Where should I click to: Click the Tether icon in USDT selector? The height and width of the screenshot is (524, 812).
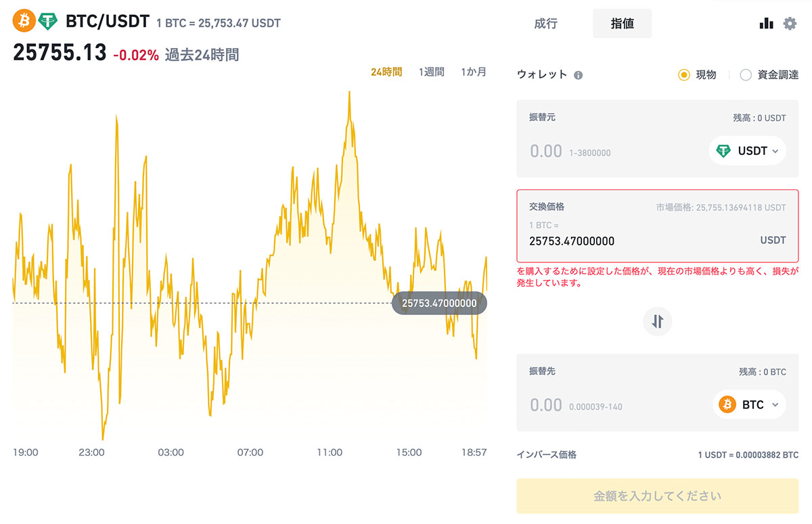tap(724, 151)
